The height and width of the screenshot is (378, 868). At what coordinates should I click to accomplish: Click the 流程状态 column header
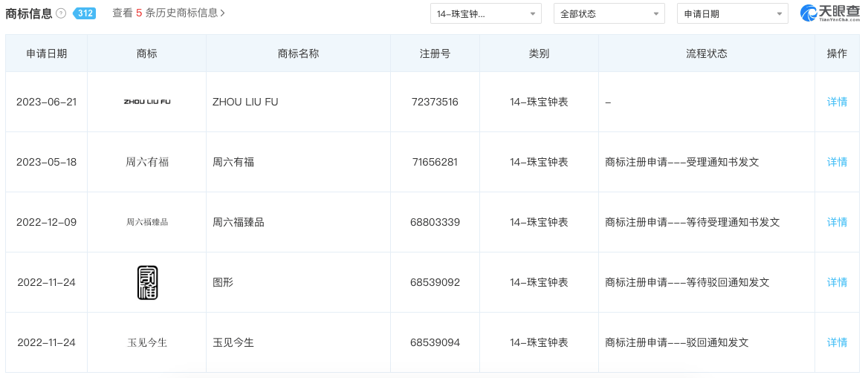(x=706, y=53)
